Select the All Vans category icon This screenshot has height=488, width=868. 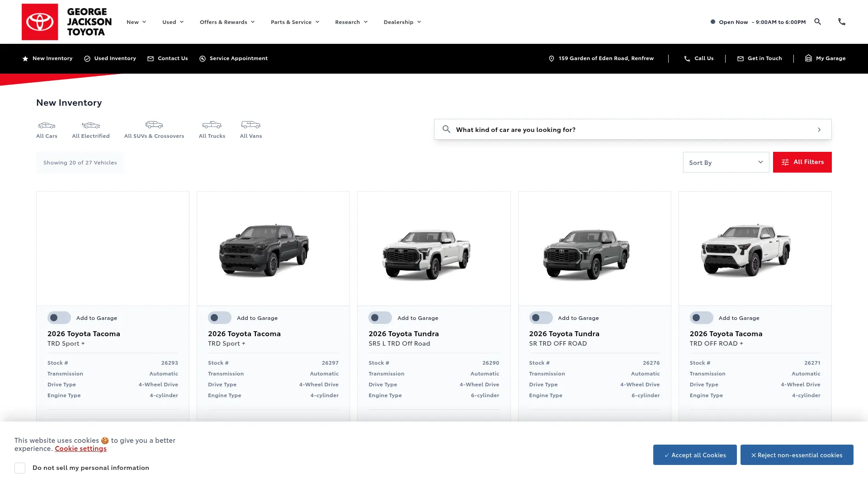(251, 124)
